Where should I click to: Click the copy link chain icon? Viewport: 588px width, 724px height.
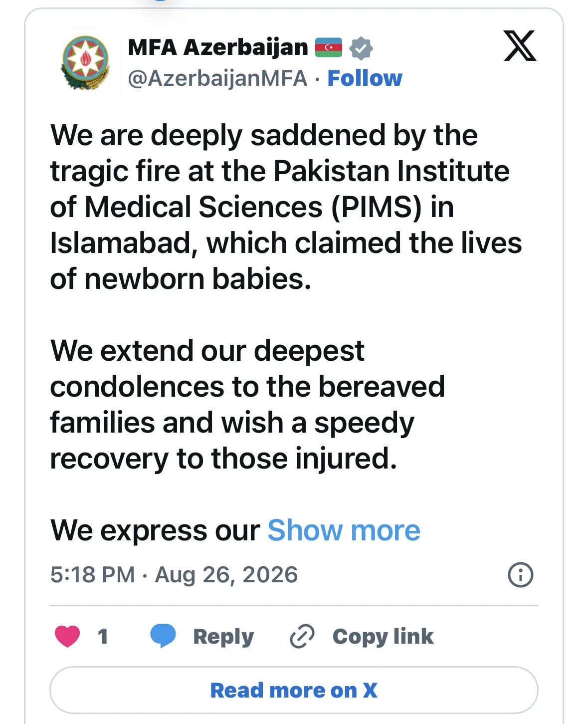(302, 636)
